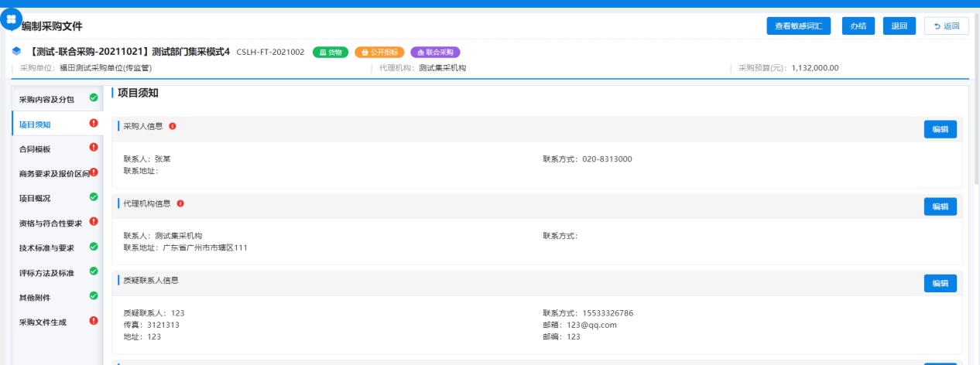
Task: Click the red alert icon beside 合同模板
Action: tap(94, 148)
